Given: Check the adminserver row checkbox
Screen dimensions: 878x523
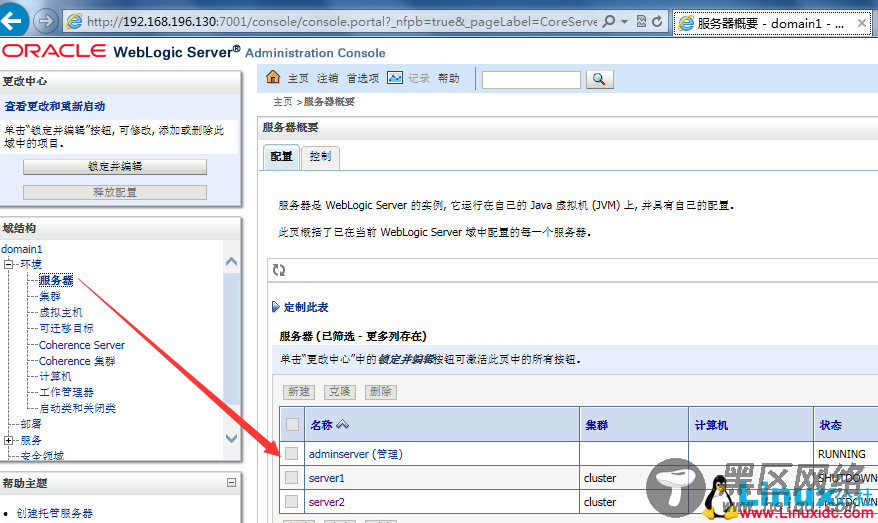Looking at the screenshot, I should 291,453.
